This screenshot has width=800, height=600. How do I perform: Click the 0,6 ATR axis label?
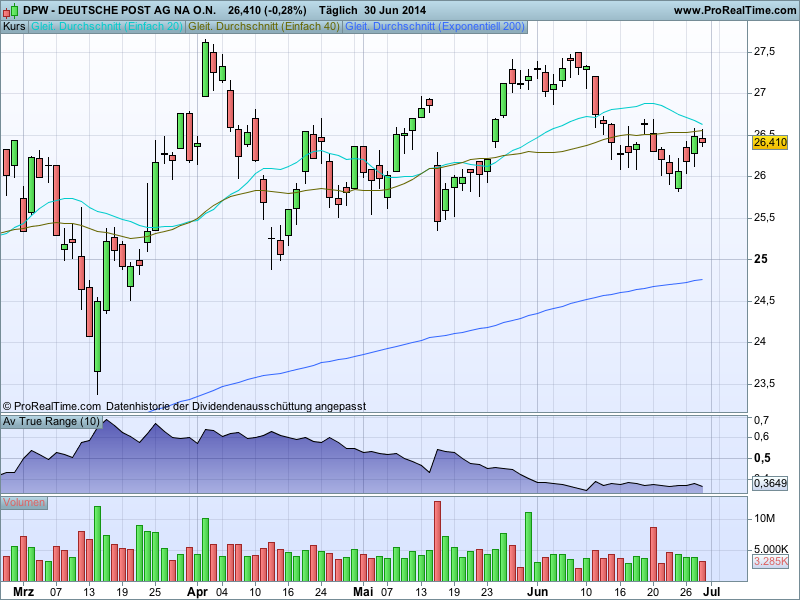pyautogui.click(x=762, y=437)
